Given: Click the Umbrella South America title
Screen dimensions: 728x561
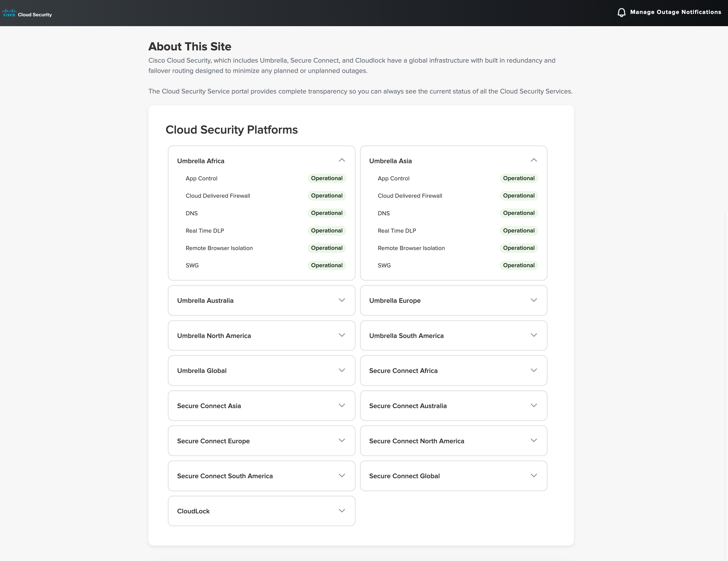Looking at the screenshot, I should 406,336.
